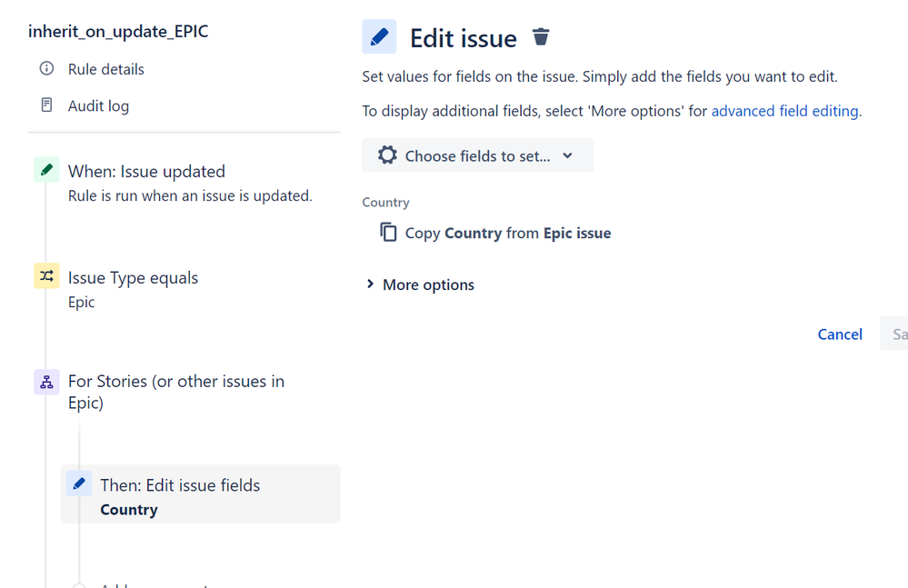
Task: Select the Issue Type equals Epic condition
Action: tap(133, 278)
